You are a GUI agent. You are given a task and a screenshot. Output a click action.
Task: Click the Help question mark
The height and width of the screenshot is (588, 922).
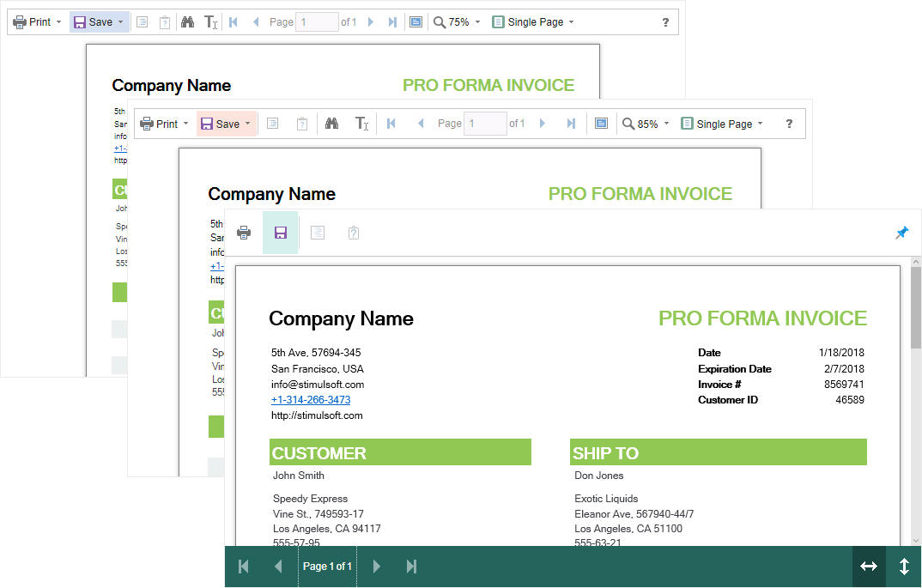[x=665, y=22]
